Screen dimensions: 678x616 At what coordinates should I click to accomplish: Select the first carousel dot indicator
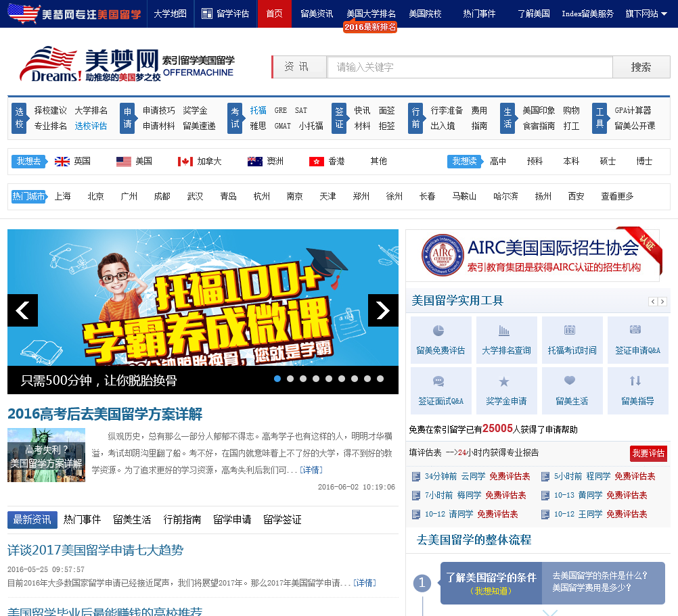277,379
